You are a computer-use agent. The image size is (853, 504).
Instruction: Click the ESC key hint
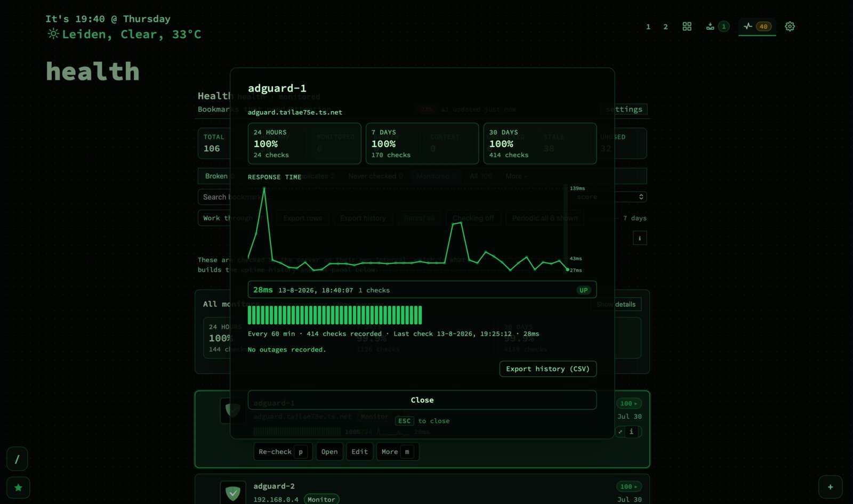(405, 421)
